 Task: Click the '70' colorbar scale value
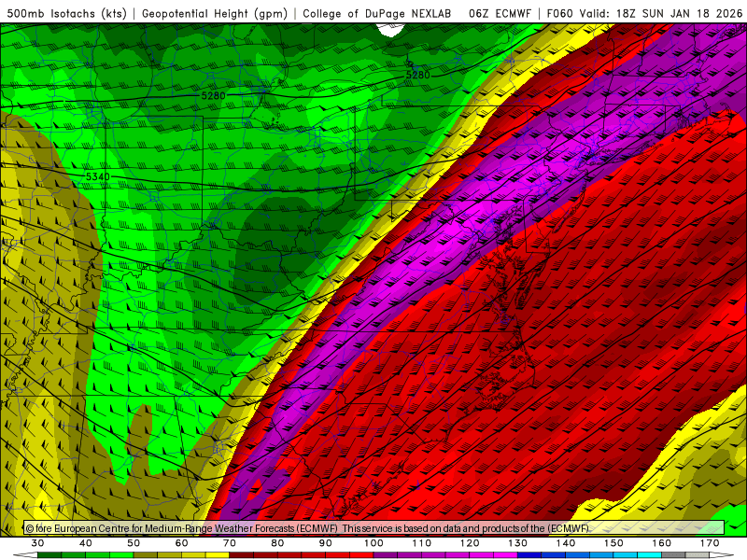pyautogui.click(x=230, y=543)
